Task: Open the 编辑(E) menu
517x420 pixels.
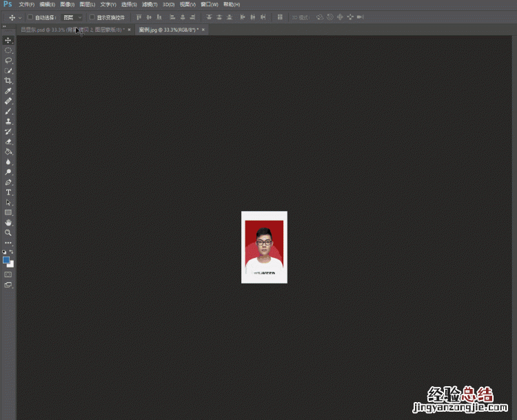Action: (x=47, y=5)
